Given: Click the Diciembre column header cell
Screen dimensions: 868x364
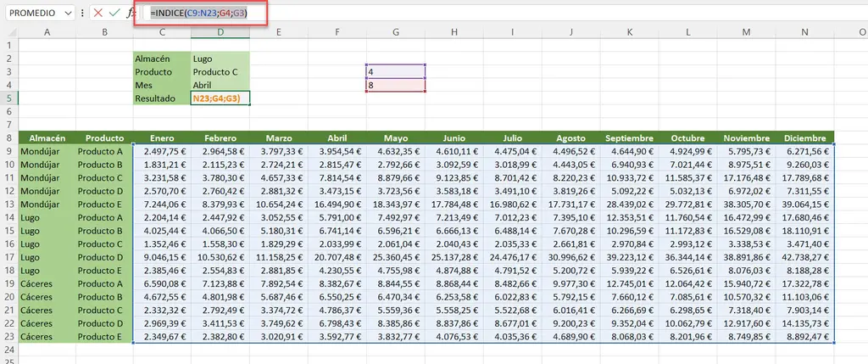Looking at the screenshot, I should [805, 138].
